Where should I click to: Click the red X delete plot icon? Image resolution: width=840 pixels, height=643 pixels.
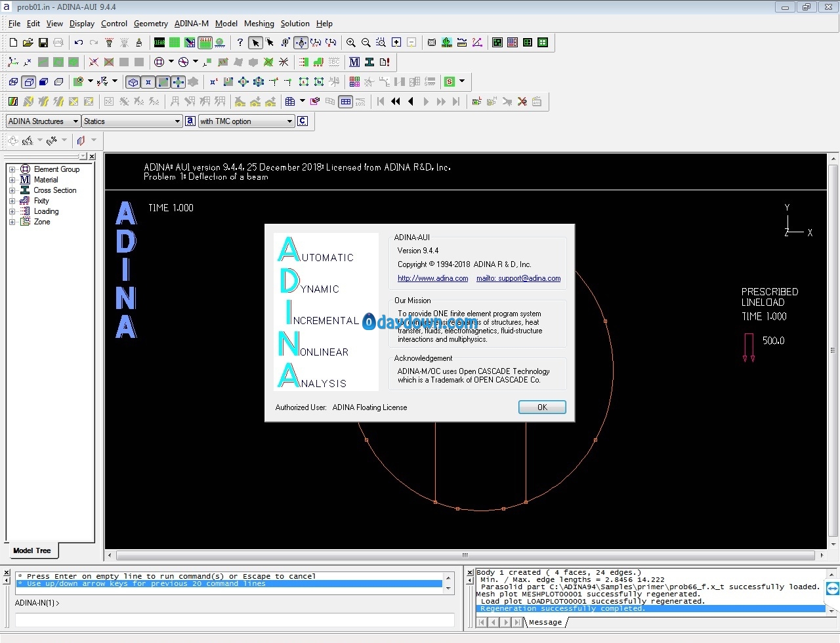click(522, 102)
